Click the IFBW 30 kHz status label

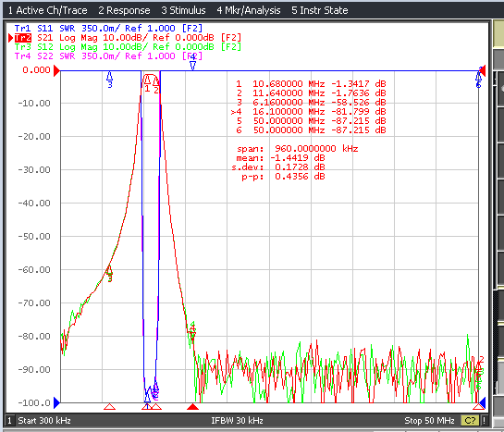pos(237,420)
